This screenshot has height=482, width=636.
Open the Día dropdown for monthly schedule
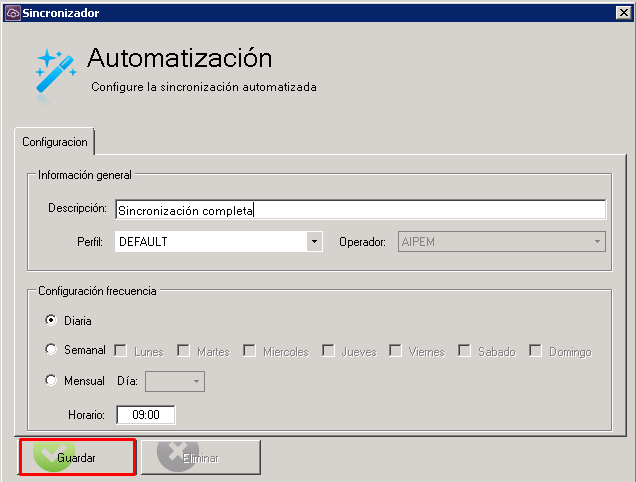pyautogui.click(x=175, y=381)
